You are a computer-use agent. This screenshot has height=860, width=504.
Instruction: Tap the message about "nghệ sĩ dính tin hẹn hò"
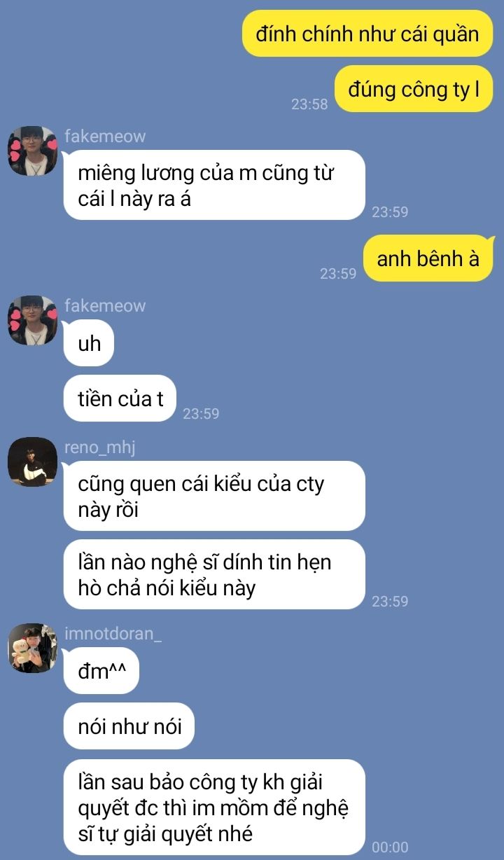pyautogui.click(x=214, y=574)
